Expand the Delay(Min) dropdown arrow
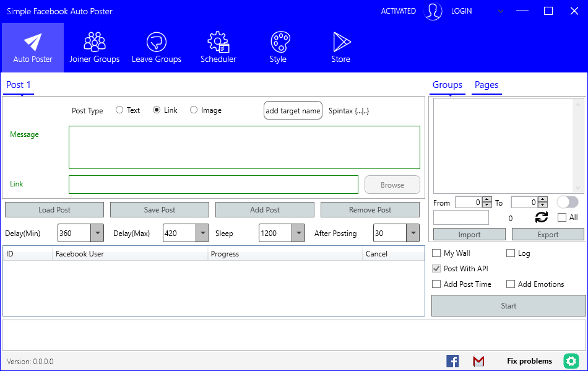 click(x=97, y=233)
